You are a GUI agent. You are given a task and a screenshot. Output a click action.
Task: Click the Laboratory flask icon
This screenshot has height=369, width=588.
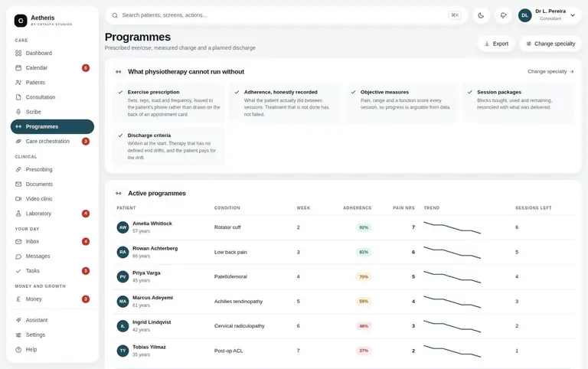coord(18,214)
